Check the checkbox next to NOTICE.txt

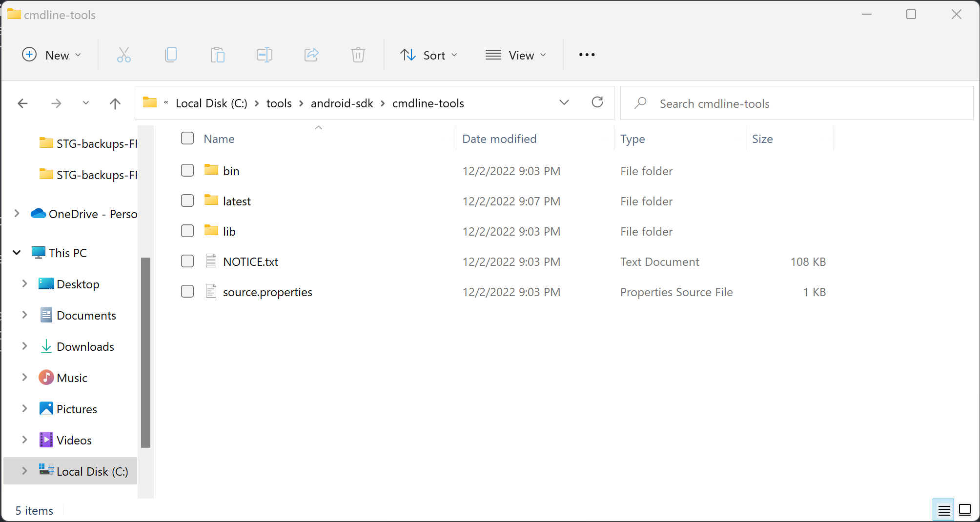[187, 261]
